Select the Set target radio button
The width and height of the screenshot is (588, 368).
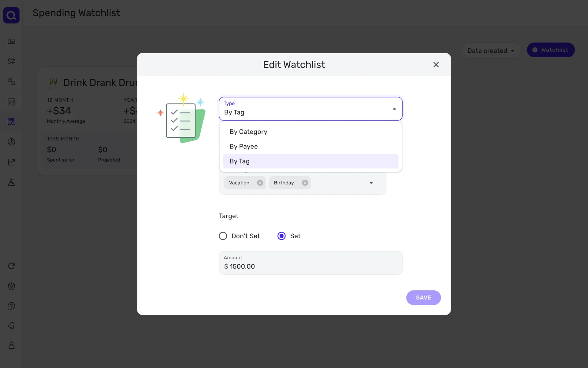point(281,236)
